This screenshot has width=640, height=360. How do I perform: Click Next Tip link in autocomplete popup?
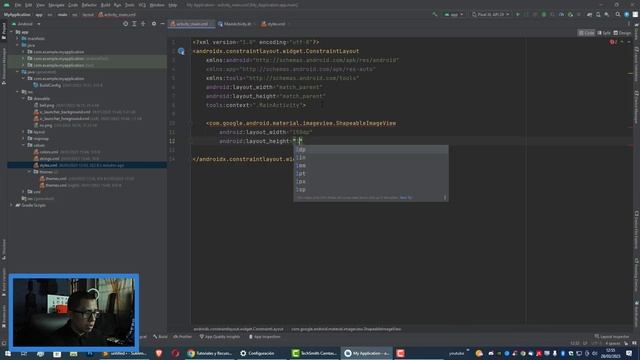(406, 198)
